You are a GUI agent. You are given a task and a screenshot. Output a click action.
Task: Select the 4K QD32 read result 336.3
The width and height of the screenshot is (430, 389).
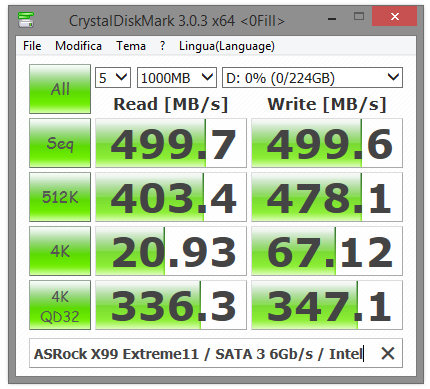[171, 305]
